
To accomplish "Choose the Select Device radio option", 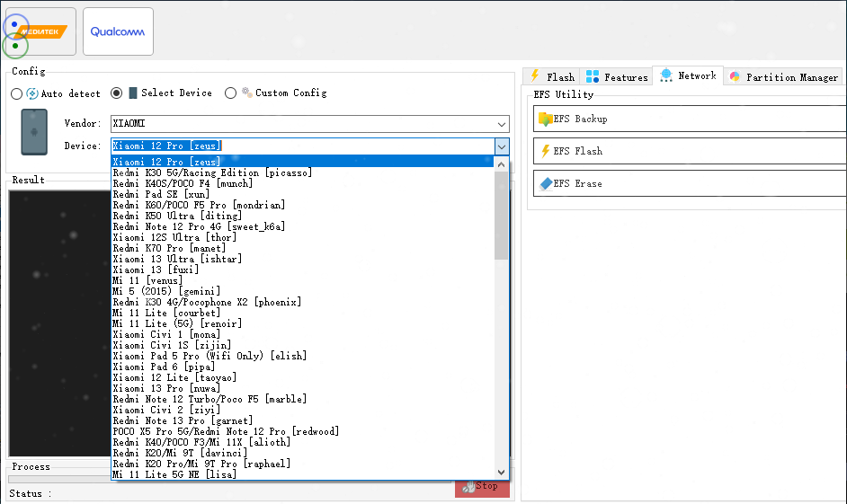I will tap(116, 93).
